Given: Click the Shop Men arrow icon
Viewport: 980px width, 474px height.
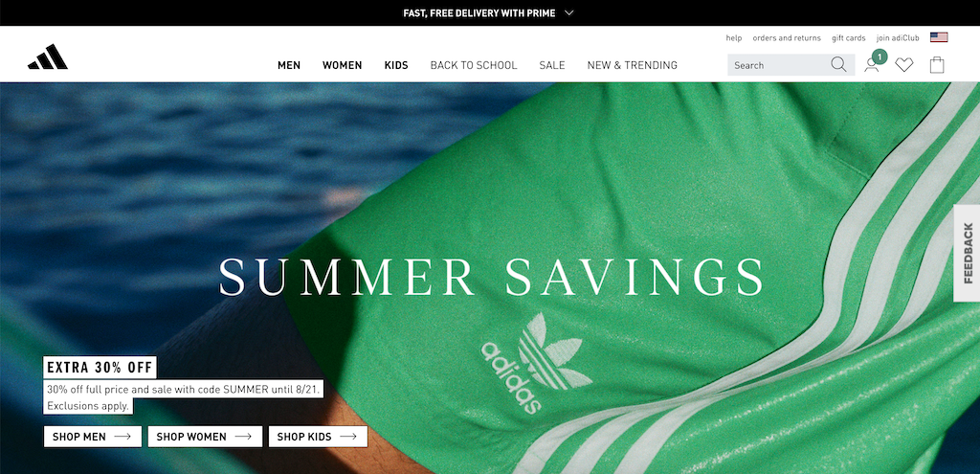Looking at the screenshot, I should click(122, 437).
